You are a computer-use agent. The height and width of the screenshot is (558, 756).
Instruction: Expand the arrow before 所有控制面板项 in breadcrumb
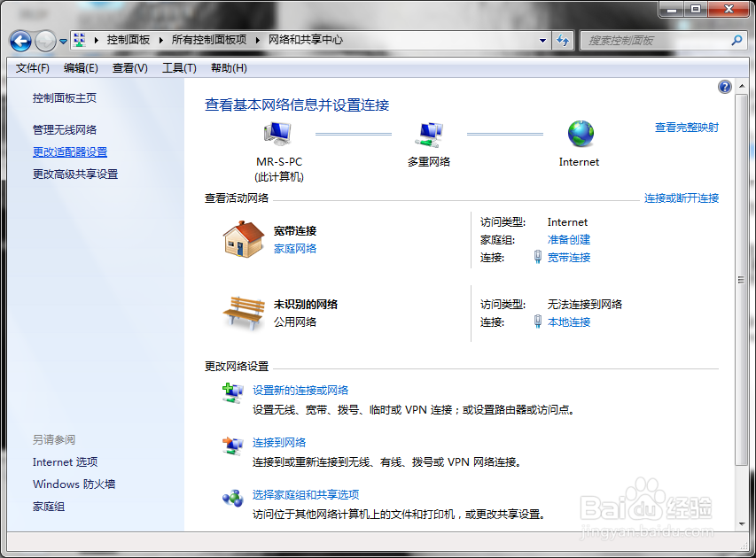pyautogui.click(x=161, y=40)
